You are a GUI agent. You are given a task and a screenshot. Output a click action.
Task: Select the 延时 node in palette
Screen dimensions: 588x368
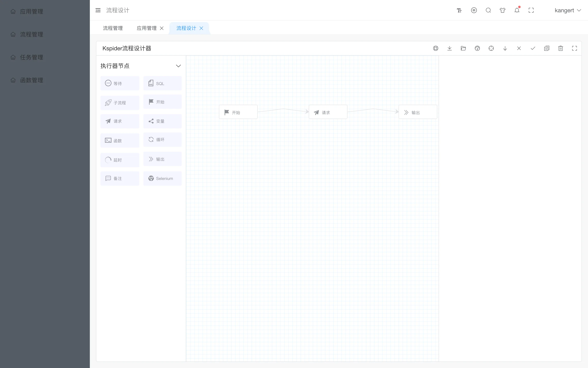[120, 160]
